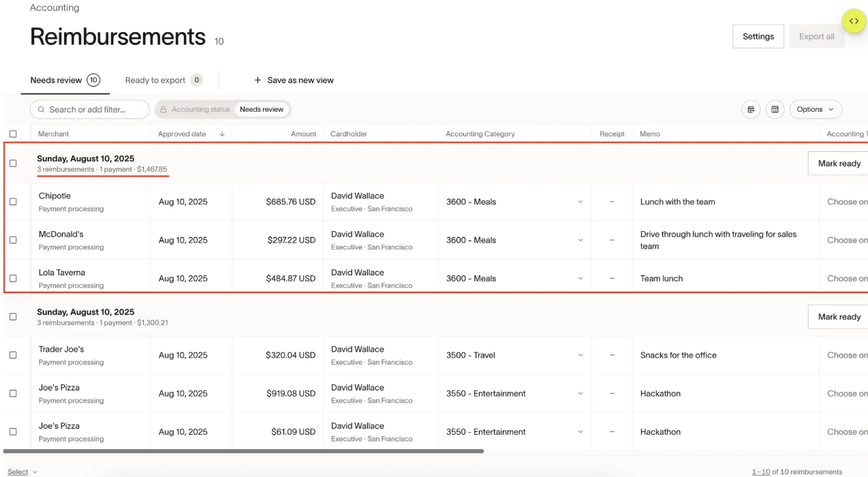The height and width of the screenshot is (477, 868).
Task: Open the Accounting Category dropdown for Lola Taverna
Action: point(580,278)
